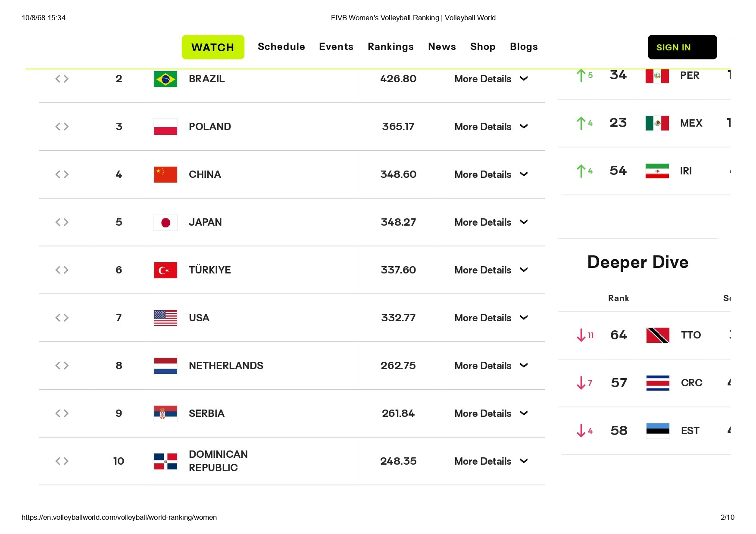Toggle the left arrow on Netherlands row
Screen dimensions: 756x534
coord(58,366)
